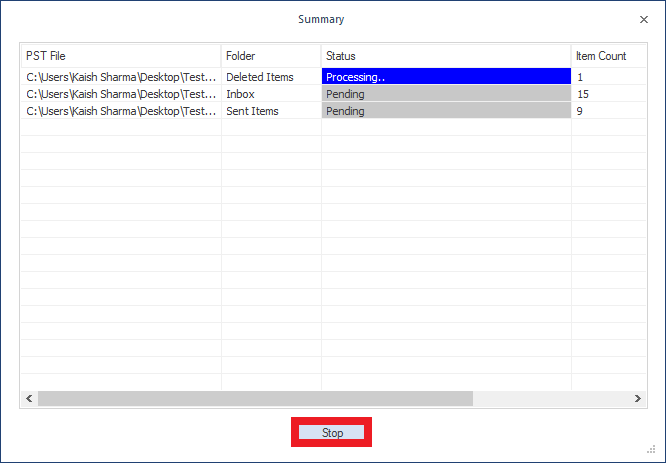Click the PST File column header
This screenshot has height=466, width=667.
pyautogui.click(x=121, y=56)
